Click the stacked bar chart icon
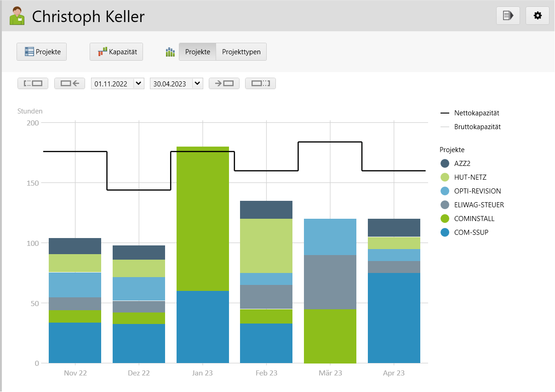 [x=170, y=52]
